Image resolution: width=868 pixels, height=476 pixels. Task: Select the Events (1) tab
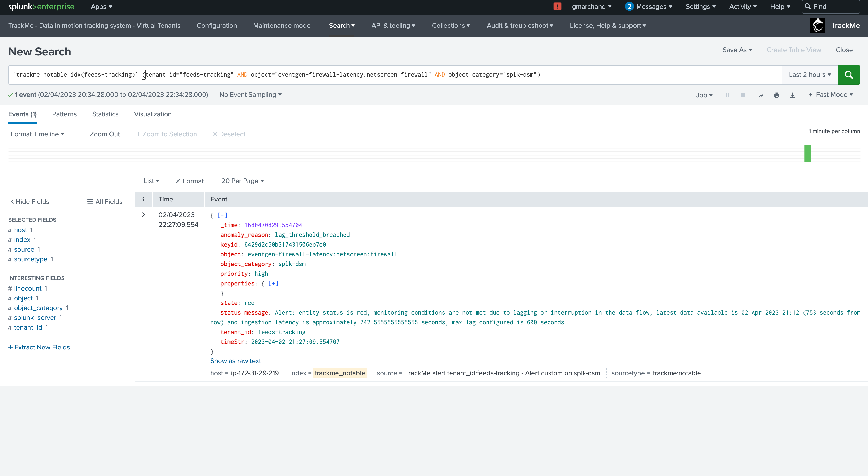(23, 114)
